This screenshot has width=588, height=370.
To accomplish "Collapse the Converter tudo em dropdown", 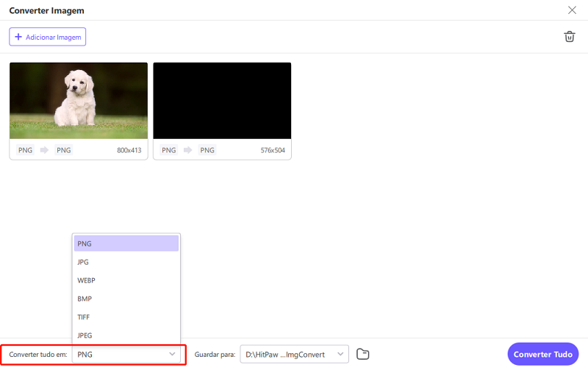I will (x=172, y=354).
